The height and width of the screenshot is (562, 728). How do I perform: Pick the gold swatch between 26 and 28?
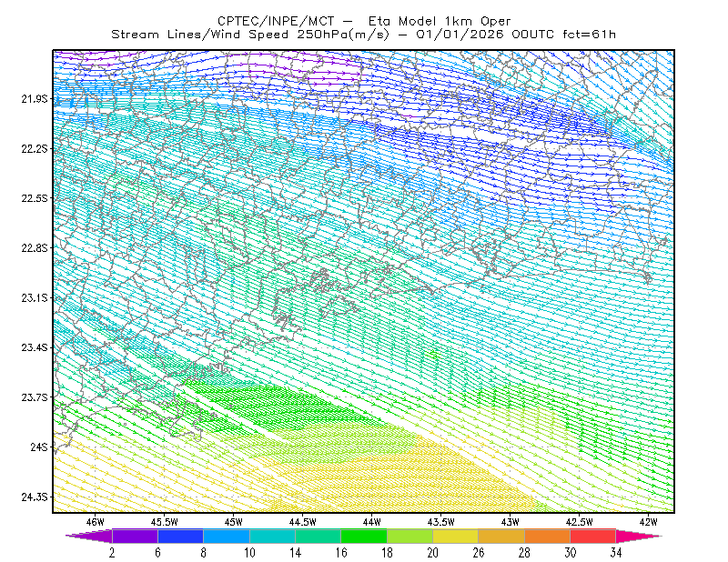click(x=501, y=536)
